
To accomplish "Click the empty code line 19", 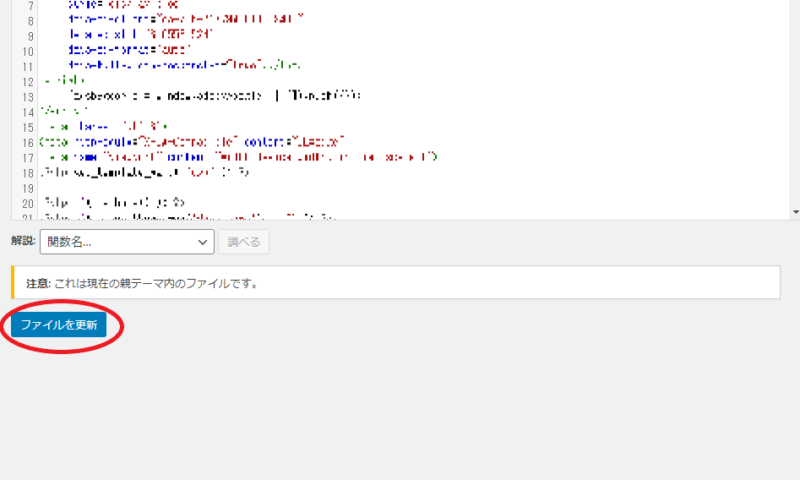I will pos(413,188).
